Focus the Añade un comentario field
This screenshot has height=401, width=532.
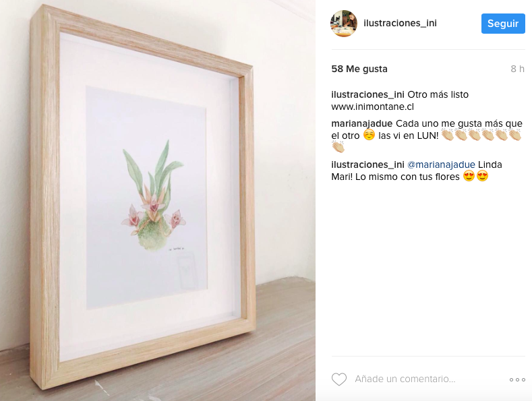(405, 379)
